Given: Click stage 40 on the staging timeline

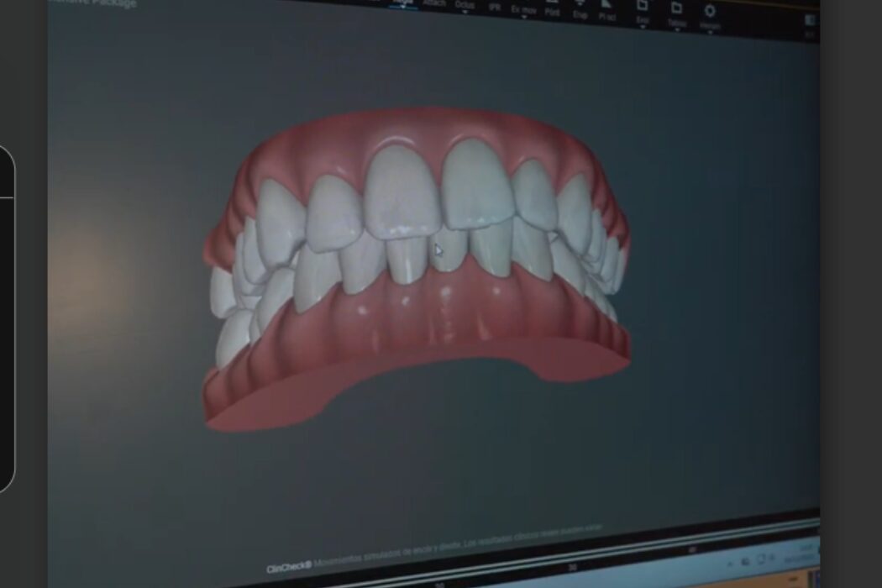Looking at the screenshot, I should (x=692, y=549).
